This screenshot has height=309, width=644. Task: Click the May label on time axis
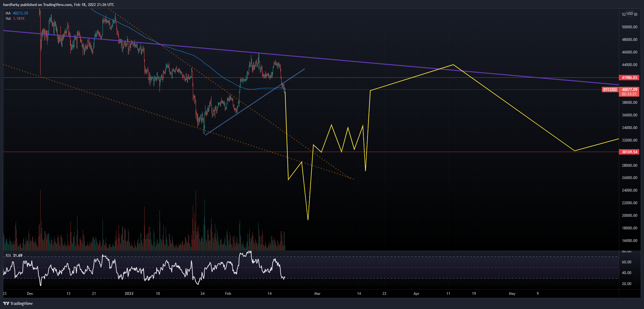point(512,294)
